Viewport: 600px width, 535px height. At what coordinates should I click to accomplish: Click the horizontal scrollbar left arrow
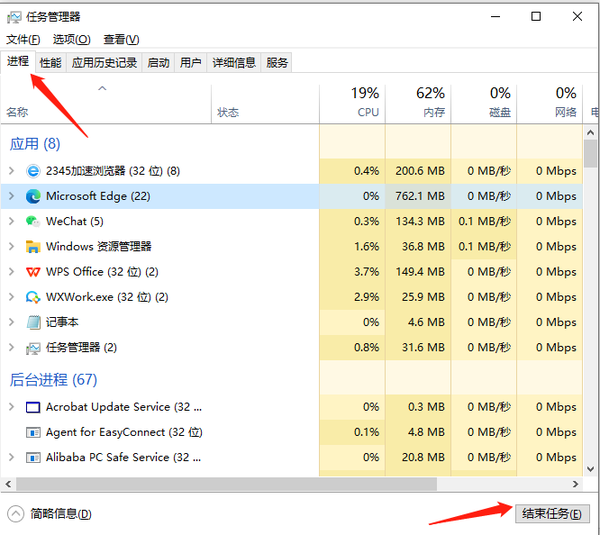(8, 484)
